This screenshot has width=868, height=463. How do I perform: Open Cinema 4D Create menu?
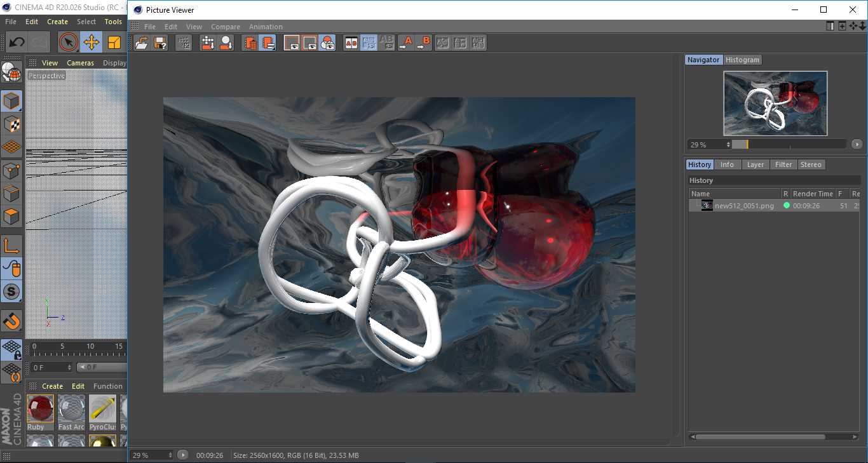[57, 22]
